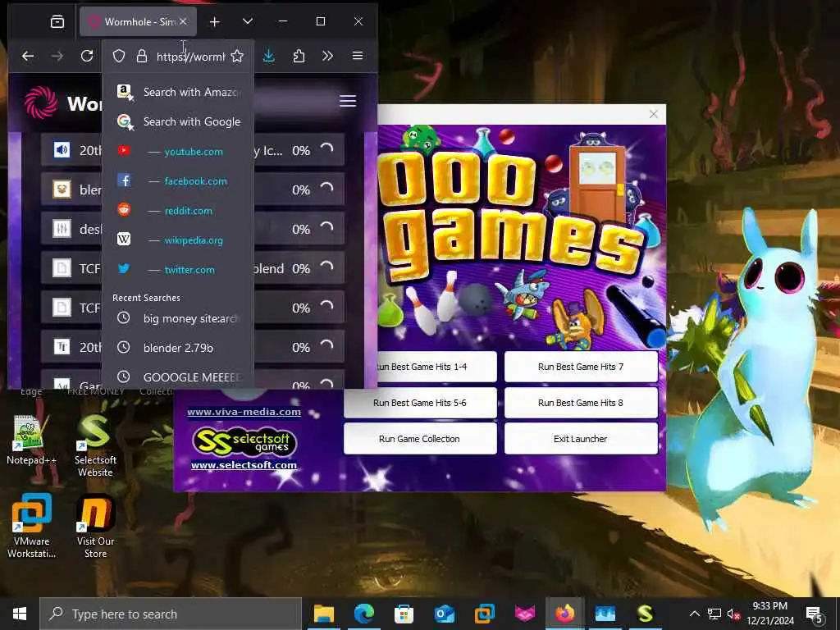Screen dimensions: 840x630
Task: Click sliders file icon in desk row
Action: click(x=62, y=230)
